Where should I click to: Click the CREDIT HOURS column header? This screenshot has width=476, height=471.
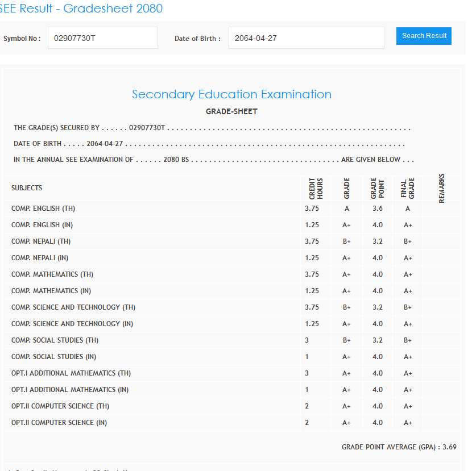tap(316, 189)
